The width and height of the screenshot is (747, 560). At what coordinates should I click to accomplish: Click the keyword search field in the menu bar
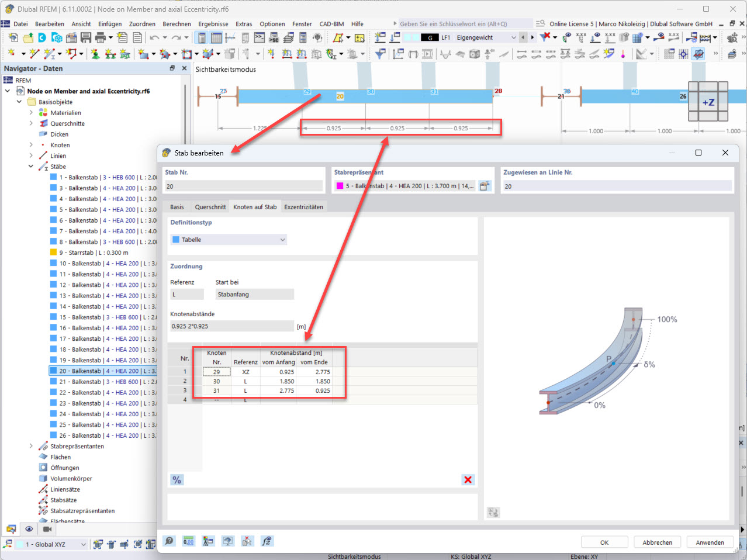[x=465, y=24]
